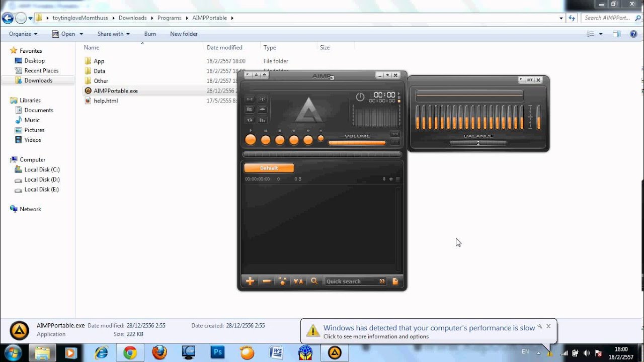Viewport: 644px width, 362px height.
Task: Click the playlist magnifier search icon
Action: pos(314,281)
